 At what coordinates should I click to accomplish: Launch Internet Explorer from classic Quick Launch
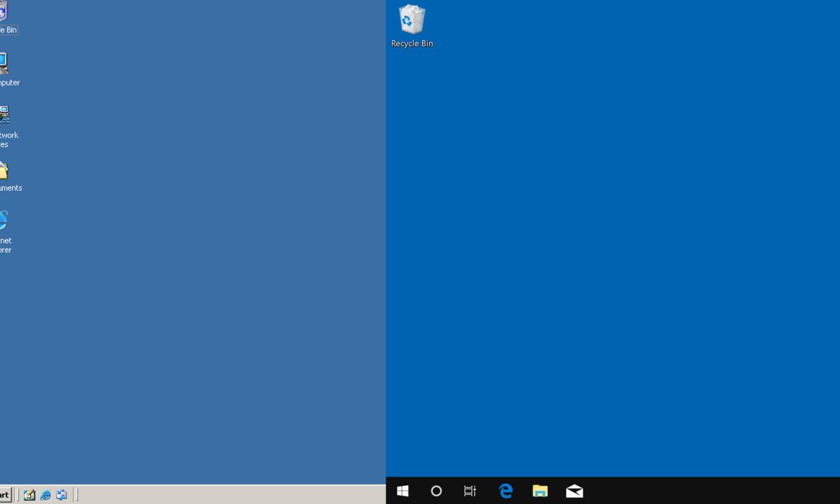click(x=45, y=495)
